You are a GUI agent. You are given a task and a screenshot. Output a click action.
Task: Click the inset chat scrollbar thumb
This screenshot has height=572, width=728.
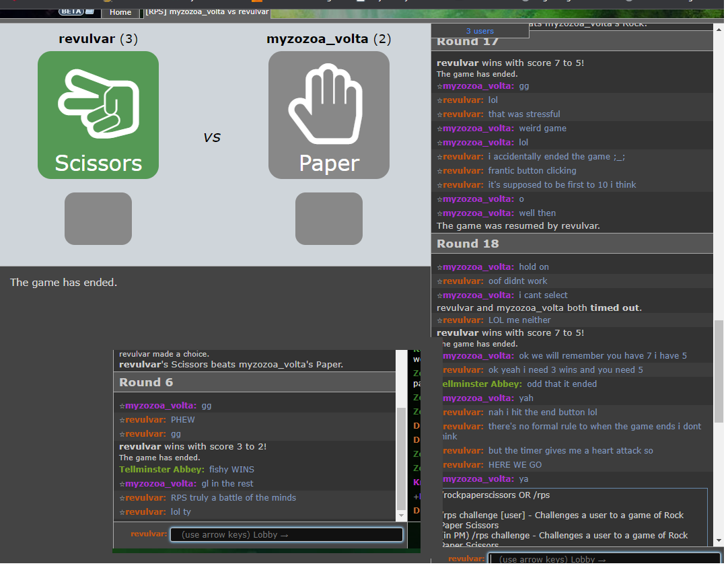coord(401,459)
